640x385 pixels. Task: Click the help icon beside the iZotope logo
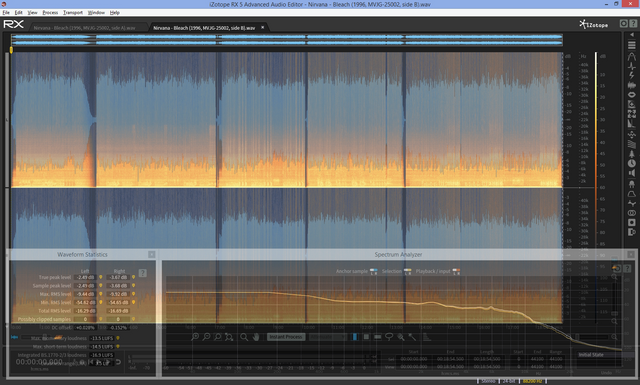[x=633, y=24]
